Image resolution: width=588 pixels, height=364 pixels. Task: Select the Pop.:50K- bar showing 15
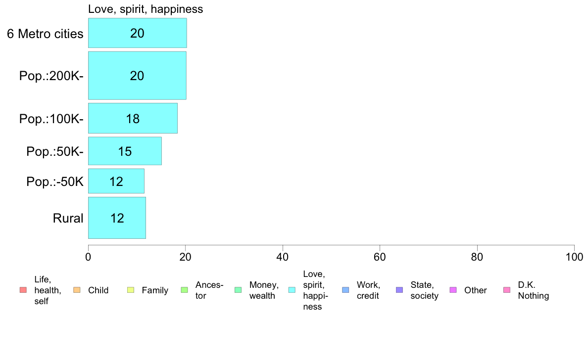(125, 151)
